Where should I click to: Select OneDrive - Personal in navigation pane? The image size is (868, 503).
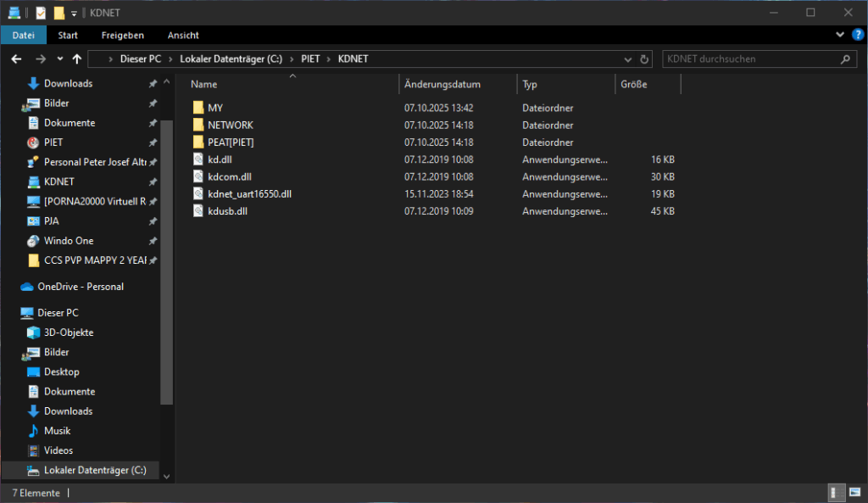pyautogui.click(x=81, y=287)
